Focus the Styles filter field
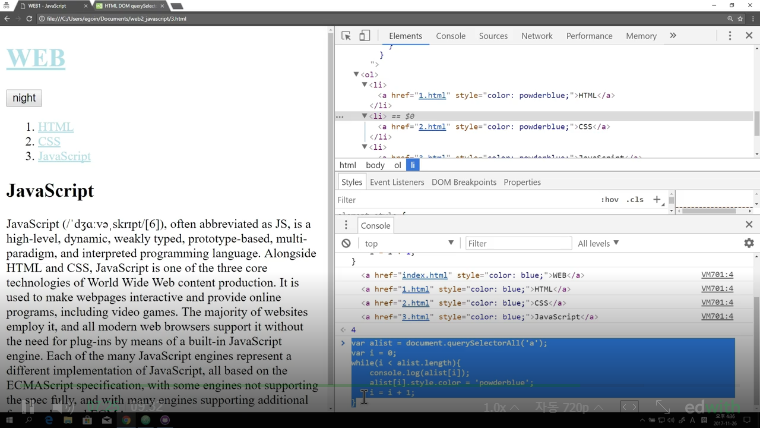760x428 pixels. [x=465, y=200]
